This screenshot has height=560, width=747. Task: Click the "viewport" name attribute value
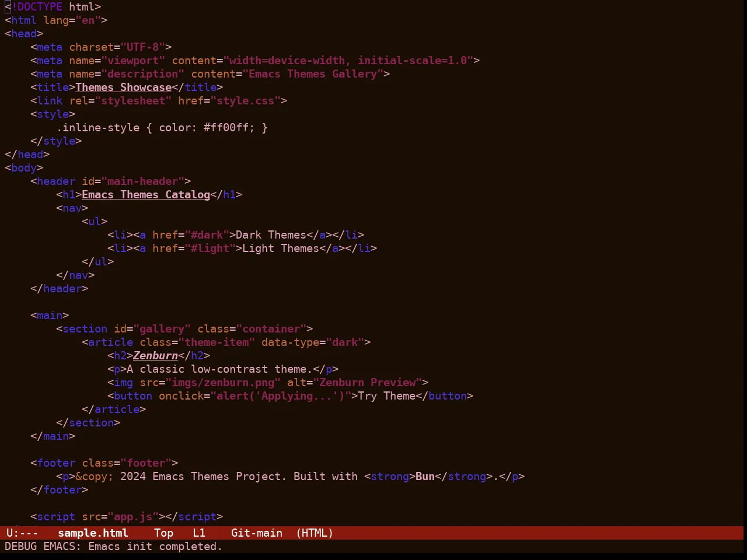pos(133,60)
